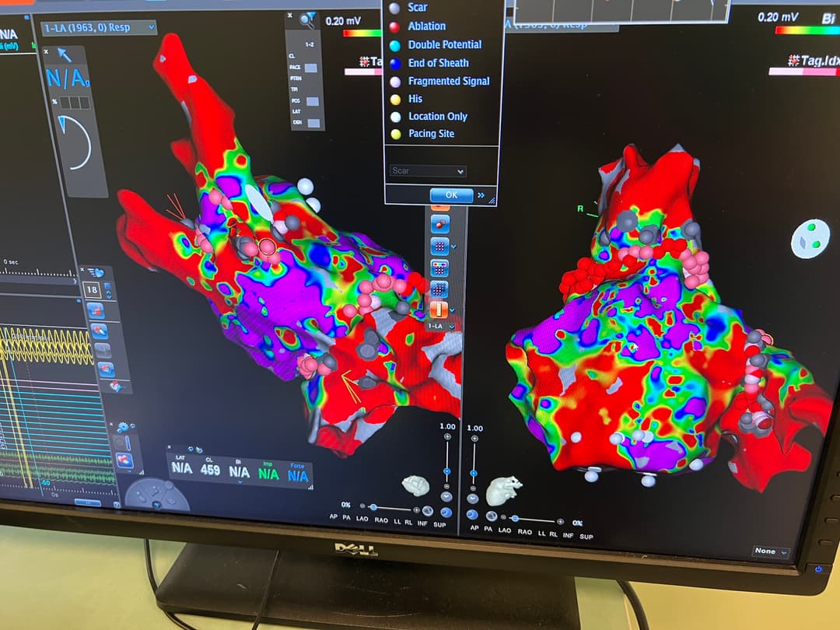Toggle the POS filter box

[313, 101]
